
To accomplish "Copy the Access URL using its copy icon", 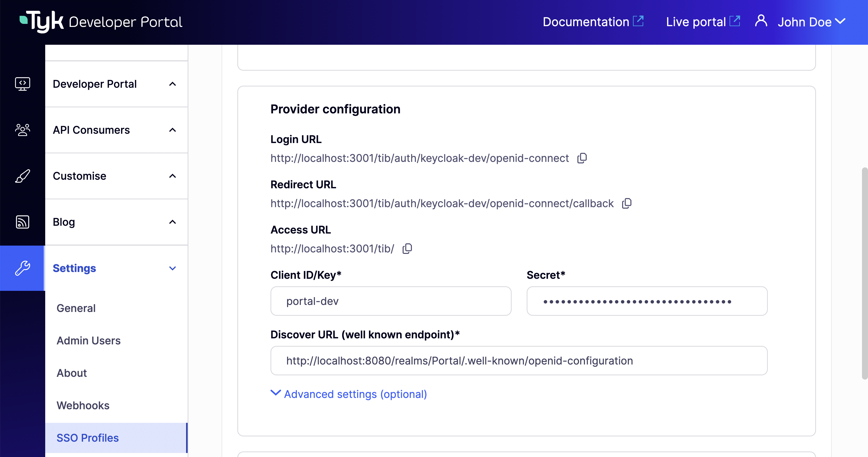I will pos(407,248).
